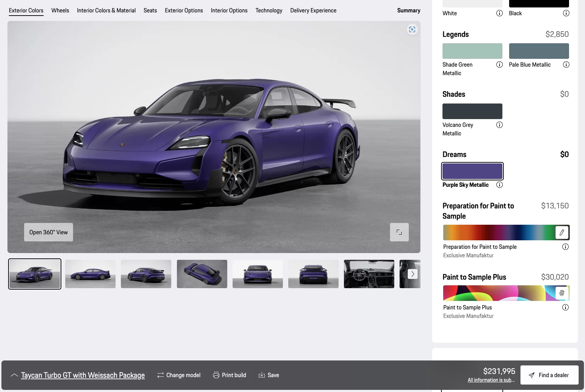This screenshot has width=585, height=392.
Task: Select top-down view thumbnail
Action: click(x=202, y=274)
